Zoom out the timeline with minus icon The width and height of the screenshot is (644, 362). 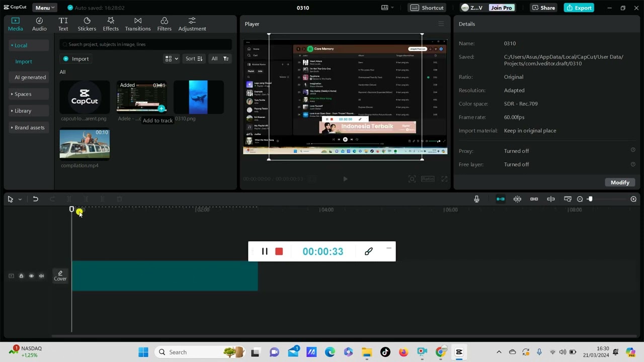click(580, 199)
